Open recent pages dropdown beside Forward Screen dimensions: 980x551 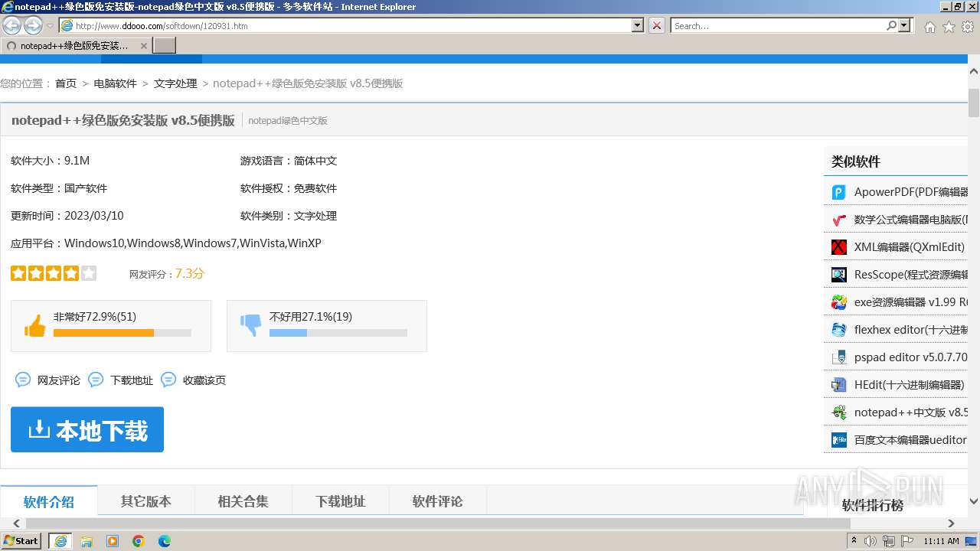[51, 25]
